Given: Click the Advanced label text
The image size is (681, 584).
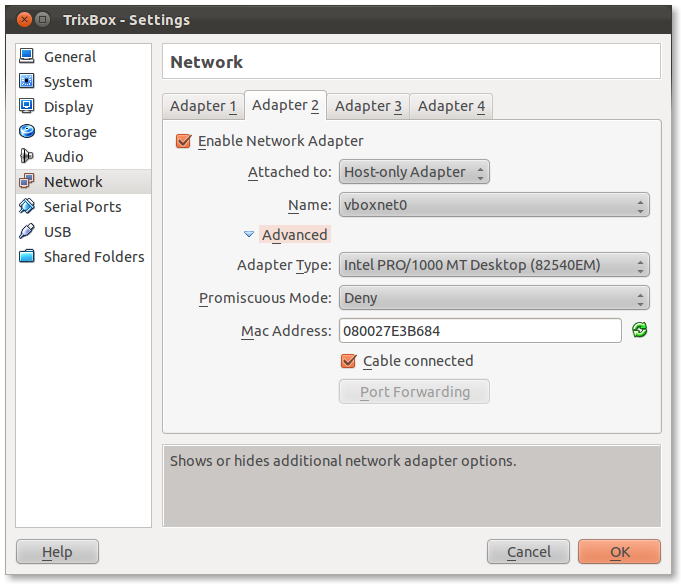Looking at the screenshot, I should tap(294, 234).
